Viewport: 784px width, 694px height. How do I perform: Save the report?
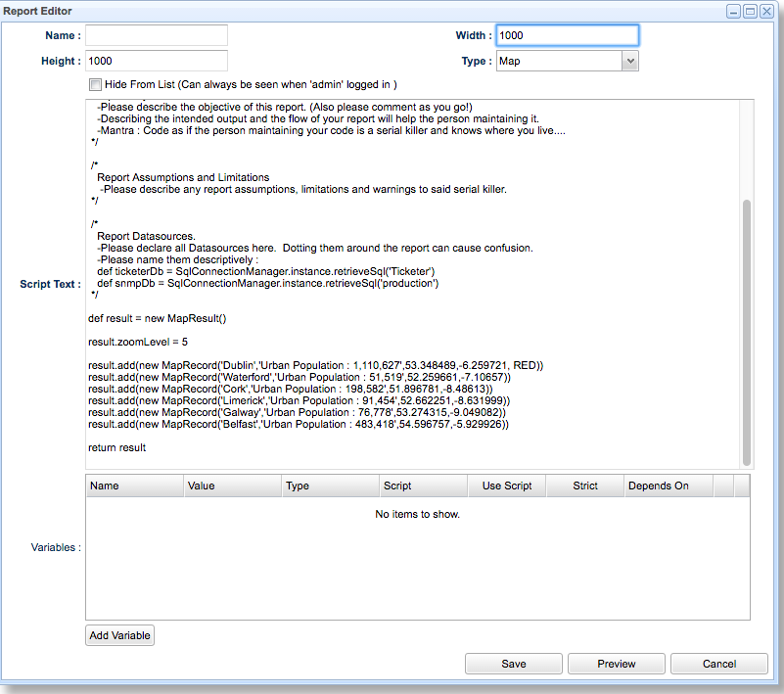pyautogui.click(x=514, y=664)
